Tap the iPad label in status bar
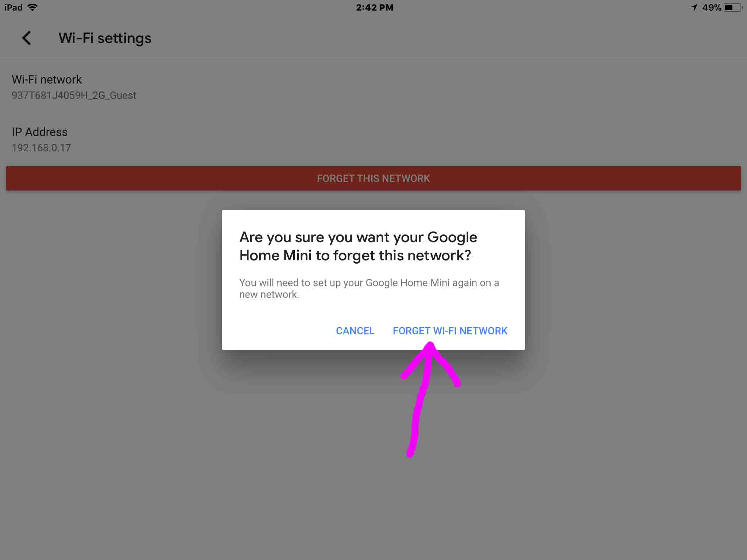The width and height of the screenshot is (747, 560). pyautogui.click(x=12, y=7)
